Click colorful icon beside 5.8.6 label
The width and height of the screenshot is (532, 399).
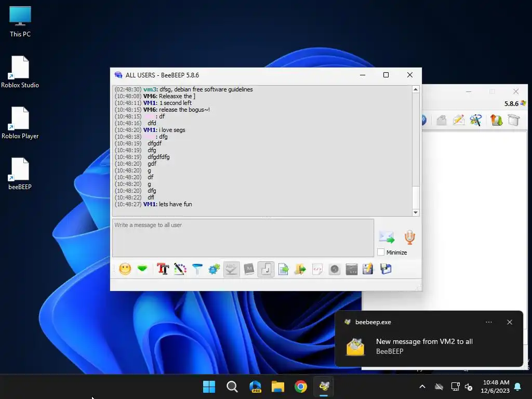click(523, 103)
